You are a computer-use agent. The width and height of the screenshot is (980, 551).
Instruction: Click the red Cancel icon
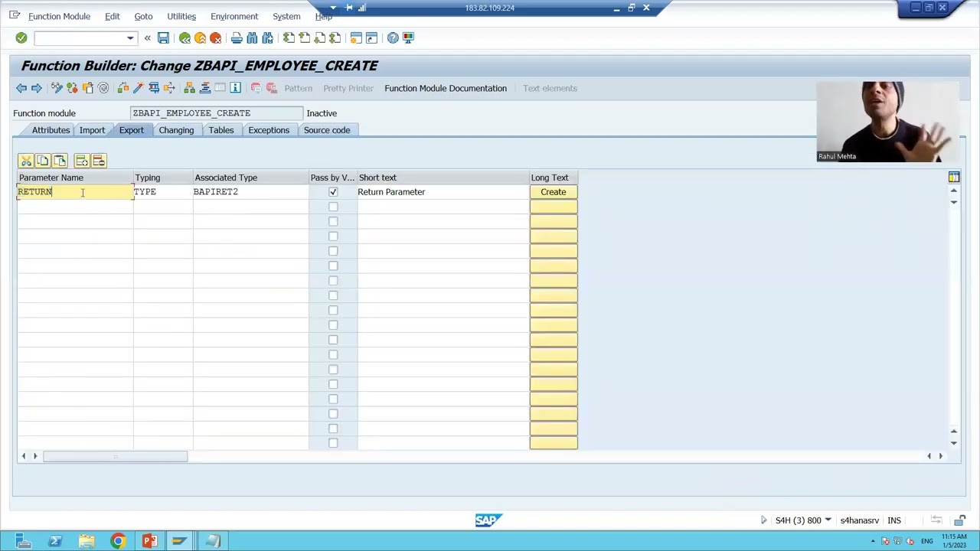tap(215, 37)
